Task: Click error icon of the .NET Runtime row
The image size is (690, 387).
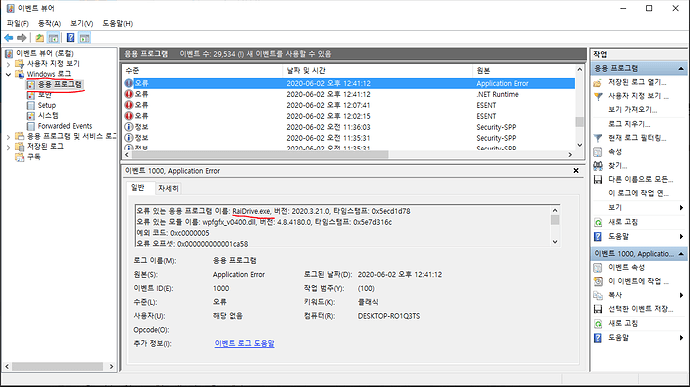Action: pos(128,94)
